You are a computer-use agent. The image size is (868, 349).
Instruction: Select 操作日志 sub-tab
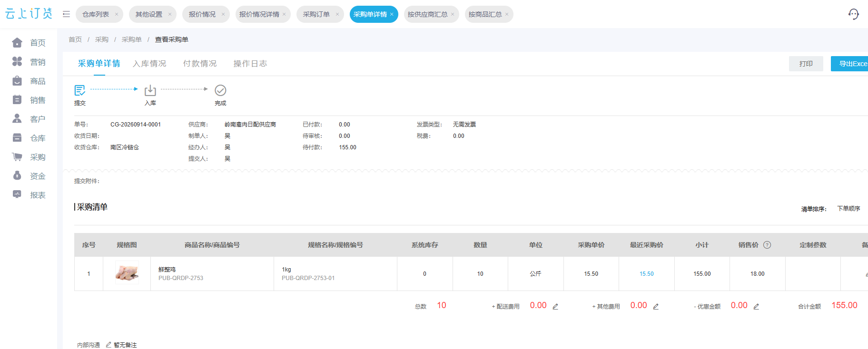250,64
